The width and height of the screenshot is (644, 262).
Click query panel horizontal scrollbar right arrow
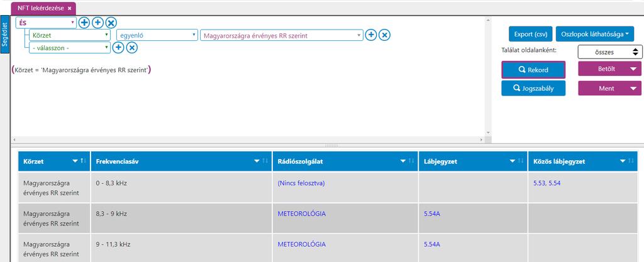point(482,139)
